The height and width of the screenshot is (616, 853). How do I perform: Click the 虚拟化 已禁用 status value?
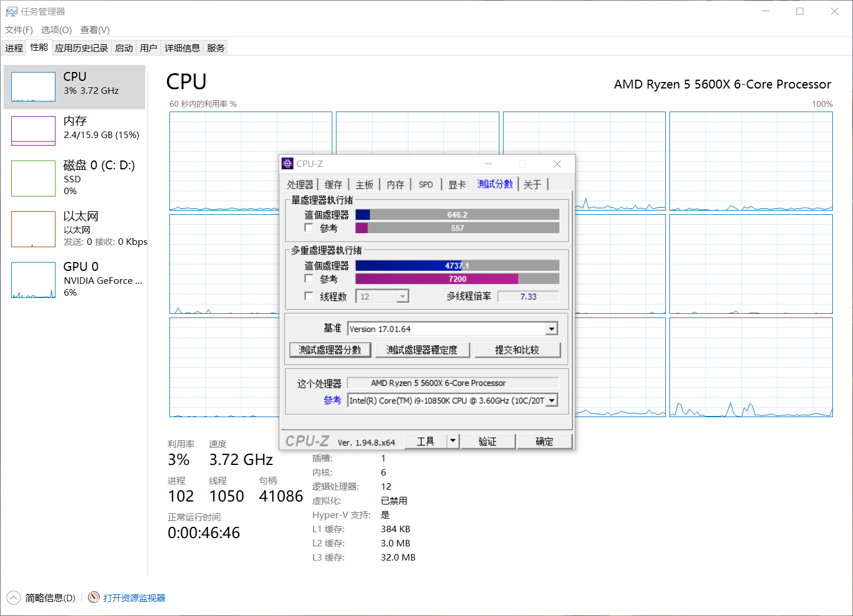click(x=394, y=500)
